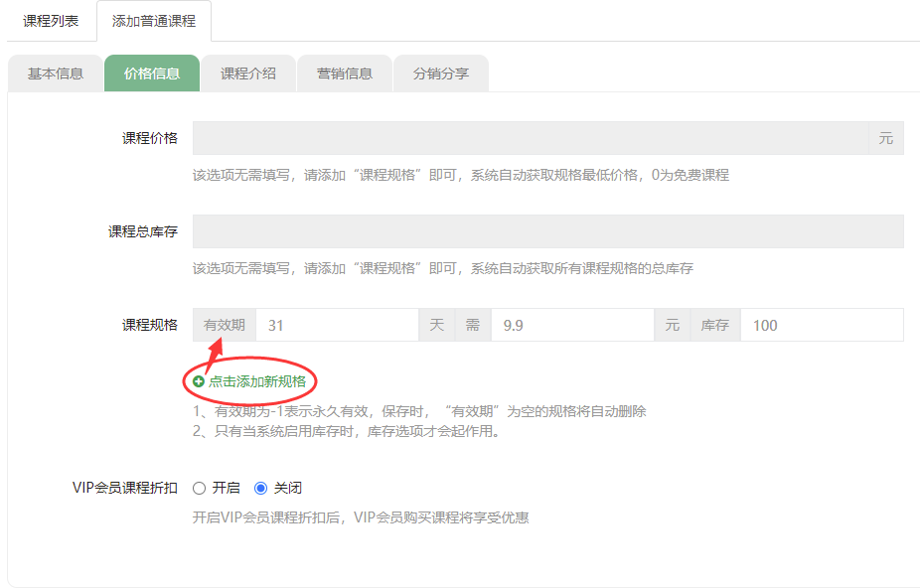Click the 有效期 addon label

pyautogui.click(x=225, y=325)
